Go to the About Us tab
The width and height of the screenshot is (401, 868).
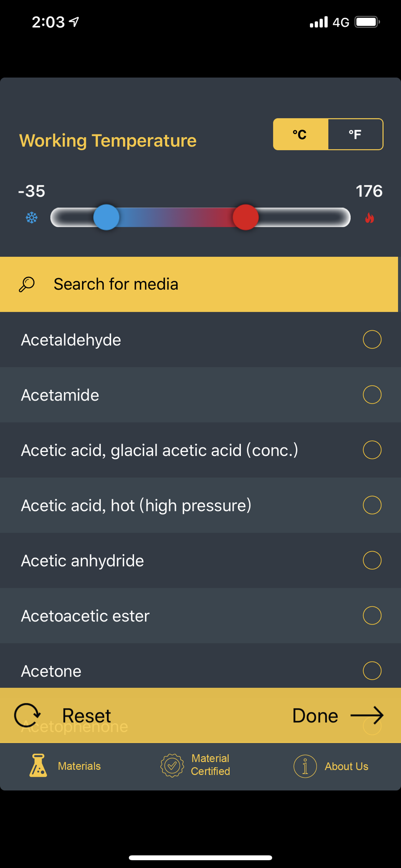click(331, 766)
